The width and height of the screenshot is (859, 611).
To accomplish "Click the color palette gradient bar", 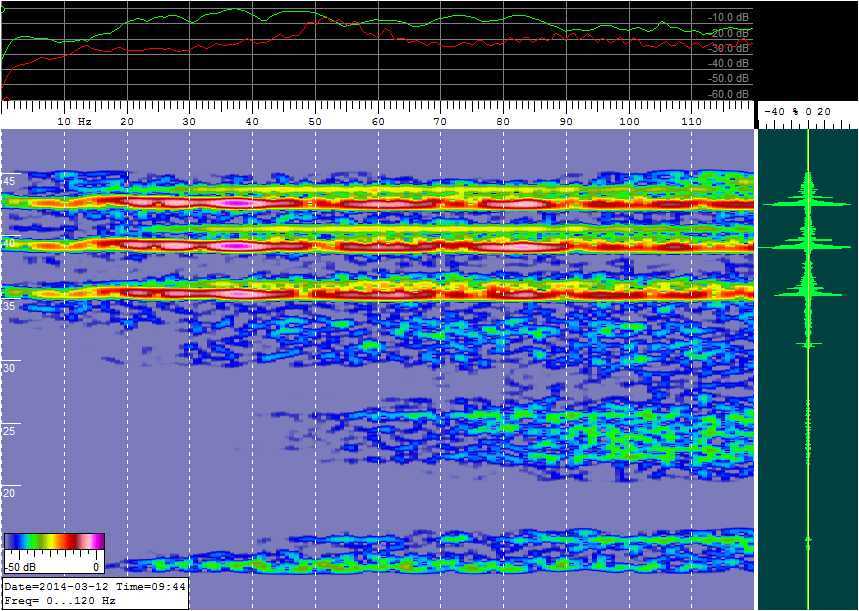I will (x=54, y=541).
